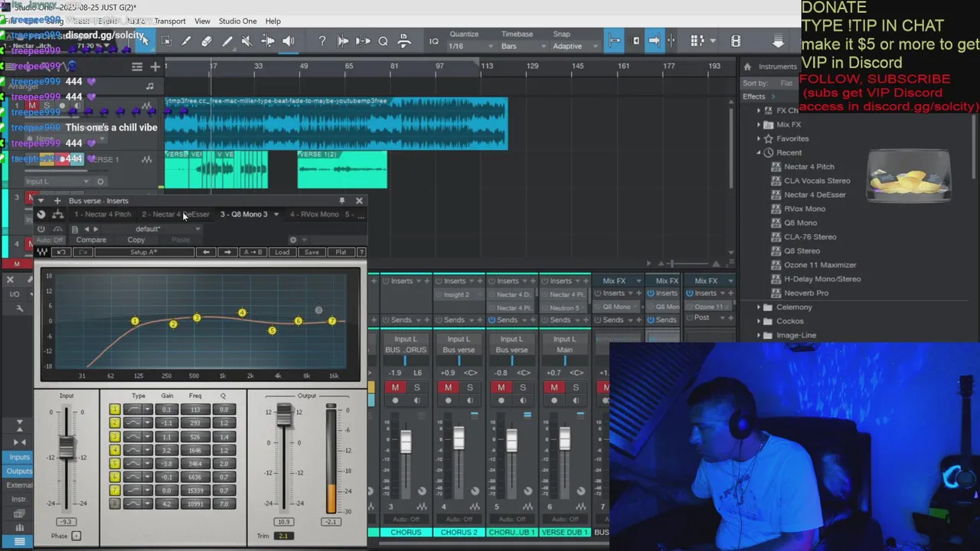The image size is (980, 551).
Task: Open the track list icon beside Add Track
Action: coord(137,67)
